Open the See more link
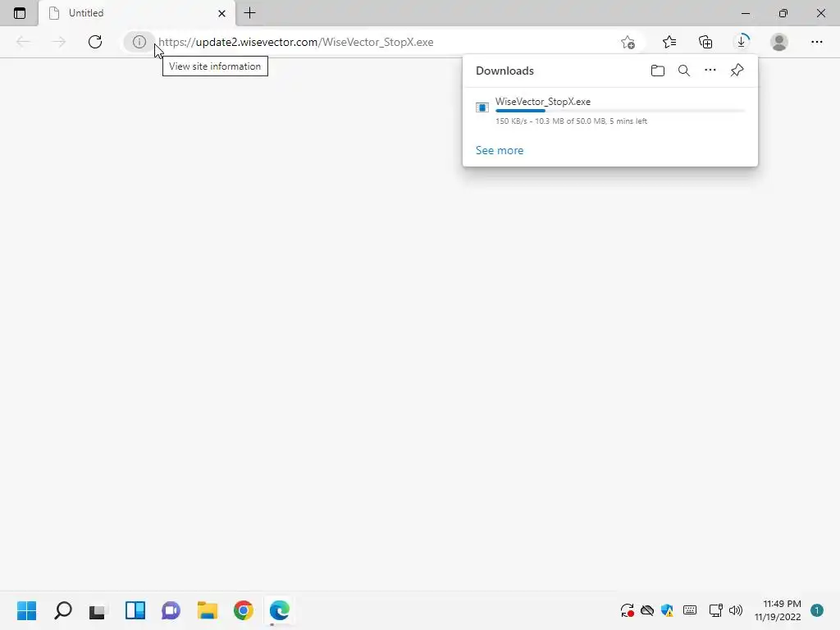840x630 pixels. click(500, 151)
